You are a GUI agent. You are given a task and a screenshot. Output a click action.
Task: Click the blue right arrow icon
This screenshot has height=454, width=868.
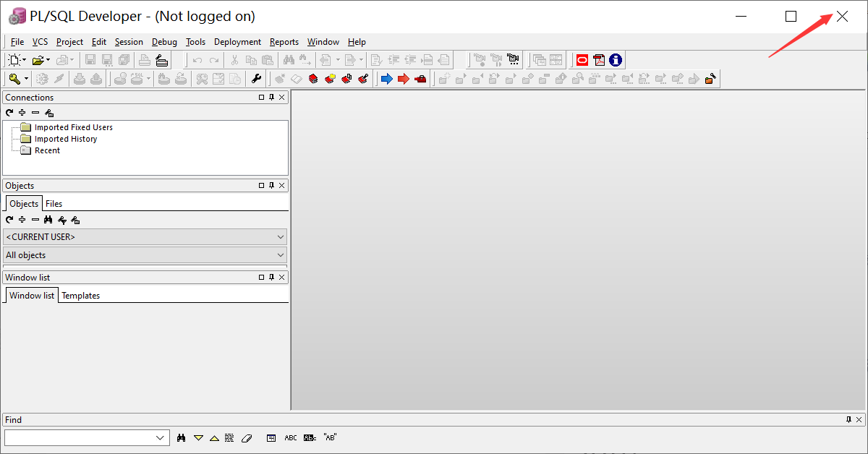(386, 79)
